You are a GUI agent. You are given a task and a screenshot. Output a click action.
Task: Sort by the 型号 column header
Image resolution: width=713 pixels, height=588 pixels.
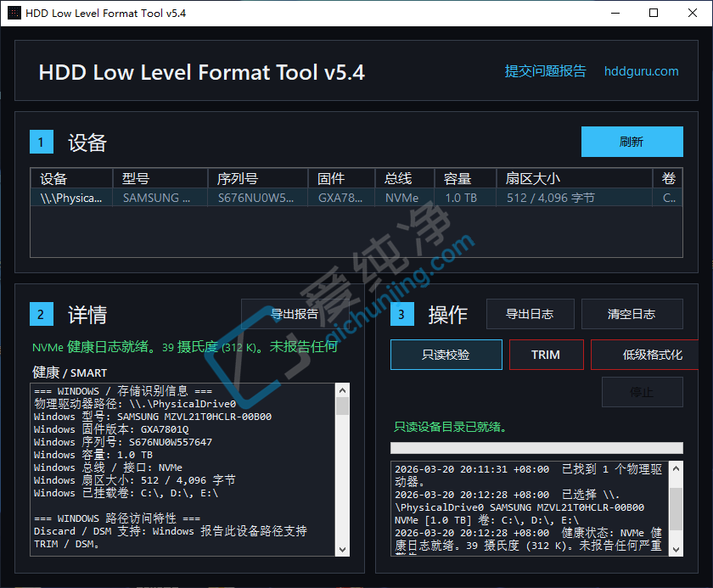pos(160,178)
